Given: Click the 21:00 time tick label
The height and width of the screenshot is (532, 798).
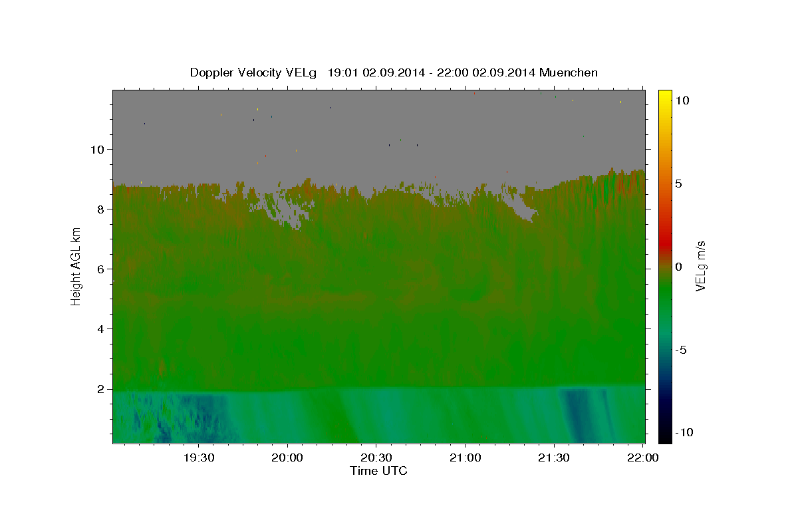Looking at the screenshot, I should 465,458.
